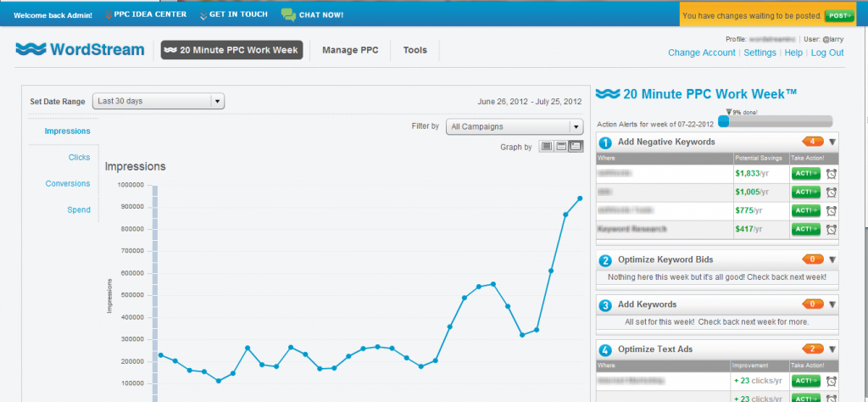Click step 2 number badge Optimize Keyword Bids
The height and width of the screenshot is (402, 868).
(605, 260)
